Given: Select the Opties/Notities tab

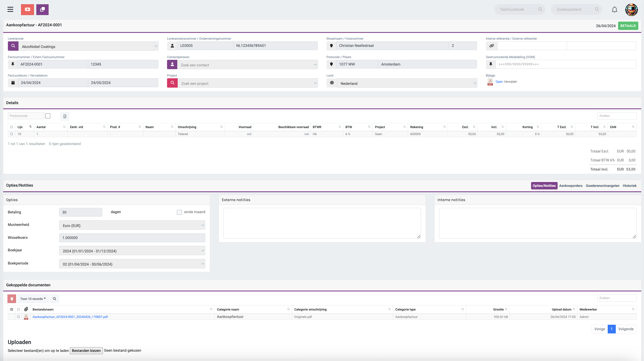Looking at the screenshot, I should coord(544,186).
